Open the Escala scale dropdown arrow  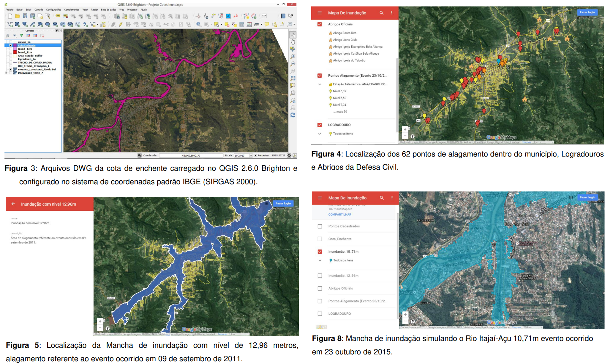pyautogui.click(x=251, y=156)
